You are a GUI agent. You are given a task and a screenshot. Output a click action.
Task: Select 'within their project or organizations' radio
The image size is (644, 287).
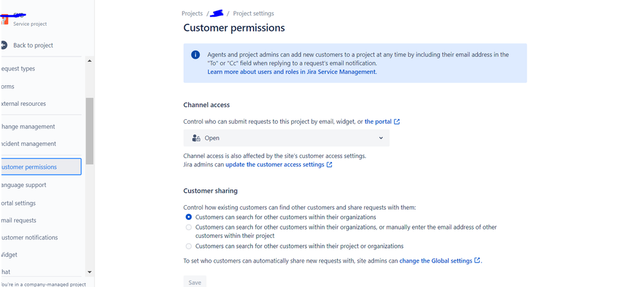(189, 246)
